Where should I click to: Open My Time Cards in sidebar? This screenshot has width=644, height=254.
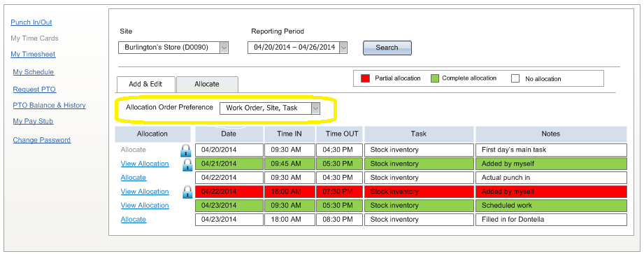click(34, 38)
